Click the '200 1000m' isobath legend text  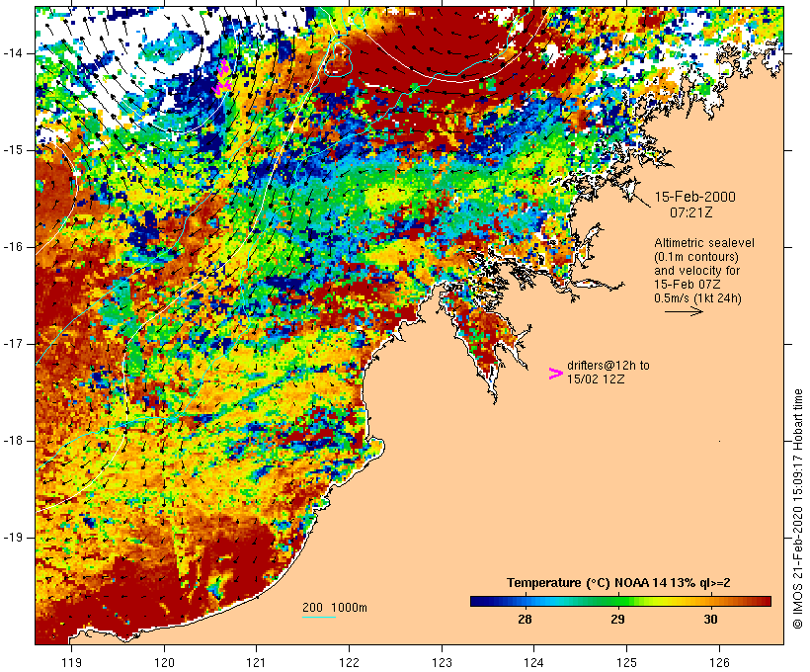click(x=335, y=608)
